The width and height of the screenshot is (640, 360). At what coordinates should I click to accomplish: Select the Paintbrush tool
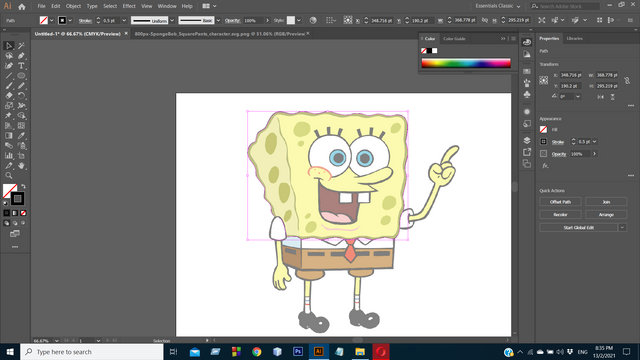pyautogui.click(x=9, y=86)
